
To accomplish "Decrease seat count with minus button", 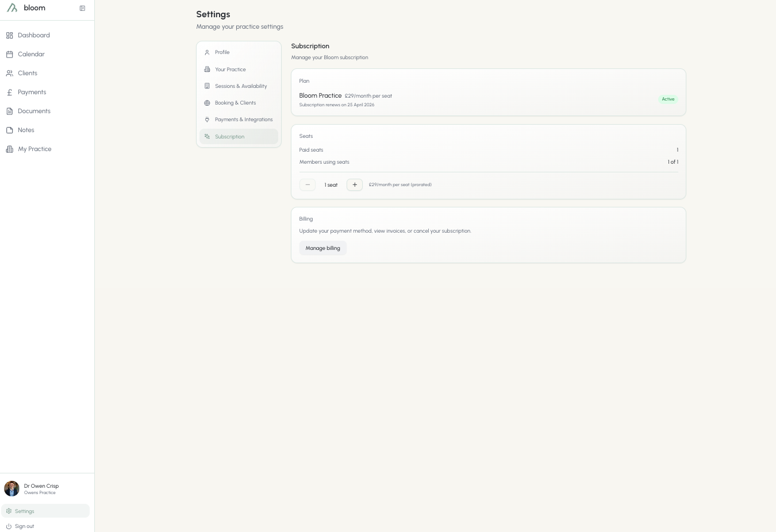I will pyautogui.click(x=308, y=185).
